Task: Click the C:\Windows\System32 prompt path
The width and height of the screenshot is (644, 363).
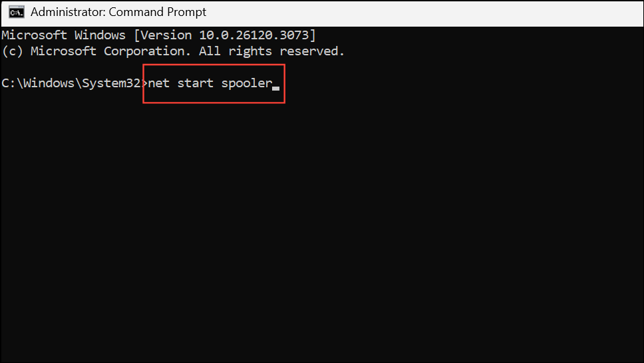Action: pyautogui.click(x=71, y=83)
